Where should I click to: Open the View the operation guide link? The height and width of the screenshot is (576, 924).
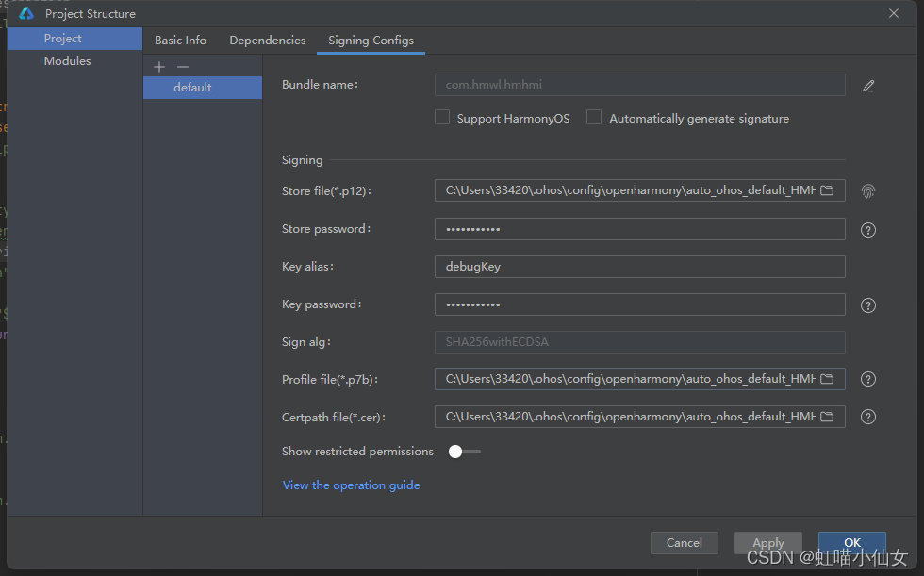tap(351, 485)
